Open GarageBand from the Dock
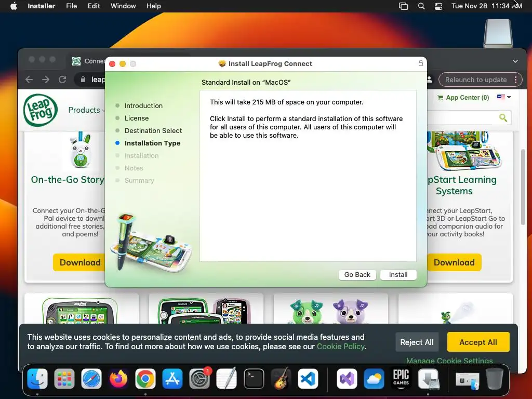 281,379
